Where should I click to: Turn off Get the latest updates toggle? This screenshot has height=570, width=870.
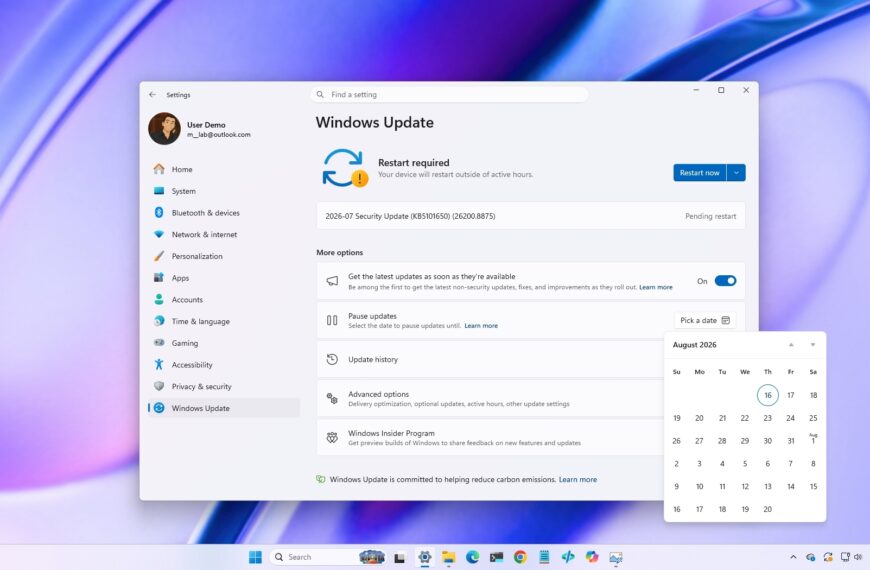(725, 281)
